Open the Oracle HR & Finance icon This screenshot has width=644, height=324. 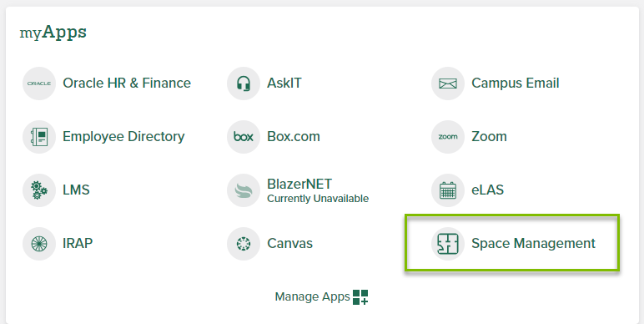point(39,84)
